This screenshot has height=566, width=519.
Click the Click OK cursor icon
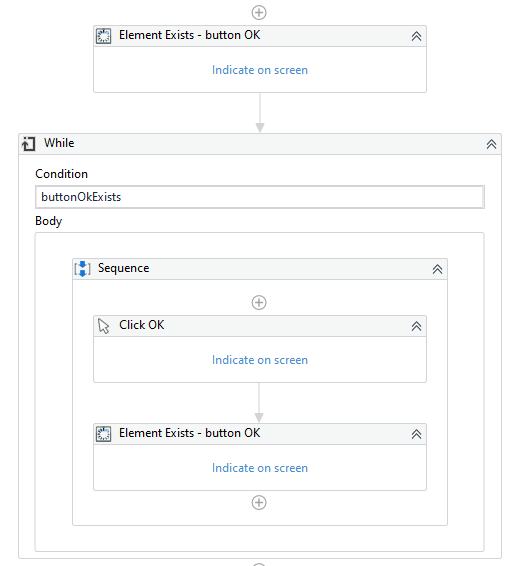(x=104, y=326)
